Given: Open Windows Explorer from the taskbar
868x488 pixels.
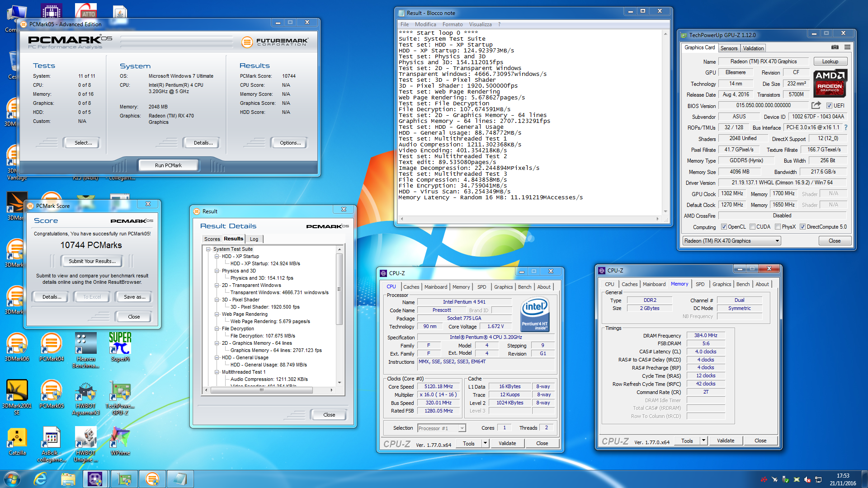Looking at the screenshot, I should (68, 479).
